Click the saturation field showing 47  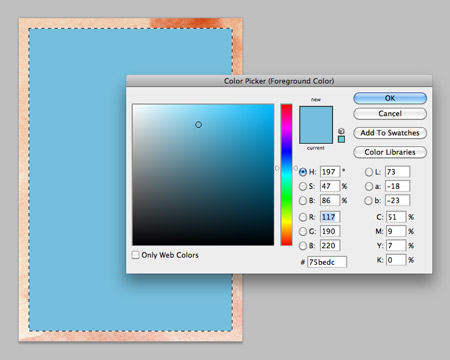330,186
